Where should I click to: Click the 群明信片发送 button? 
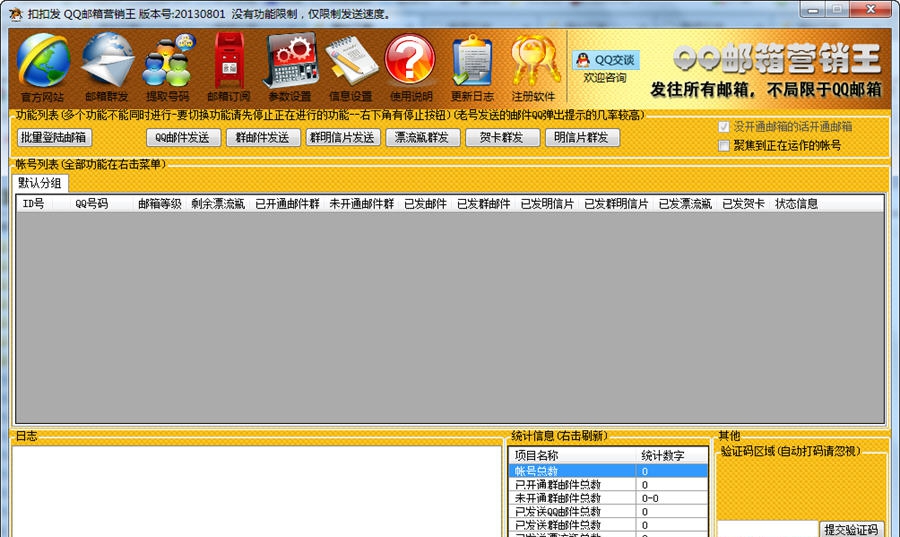pos(343,138)
